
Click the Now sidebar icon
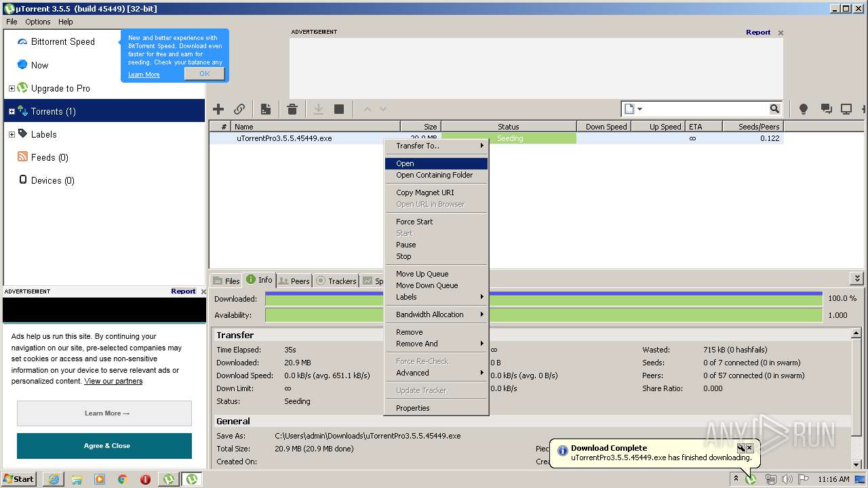[x=22, y=65]
